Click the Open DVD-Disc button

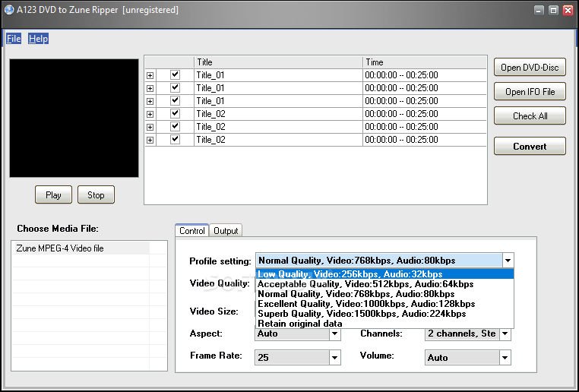click(x=530, y=67)
